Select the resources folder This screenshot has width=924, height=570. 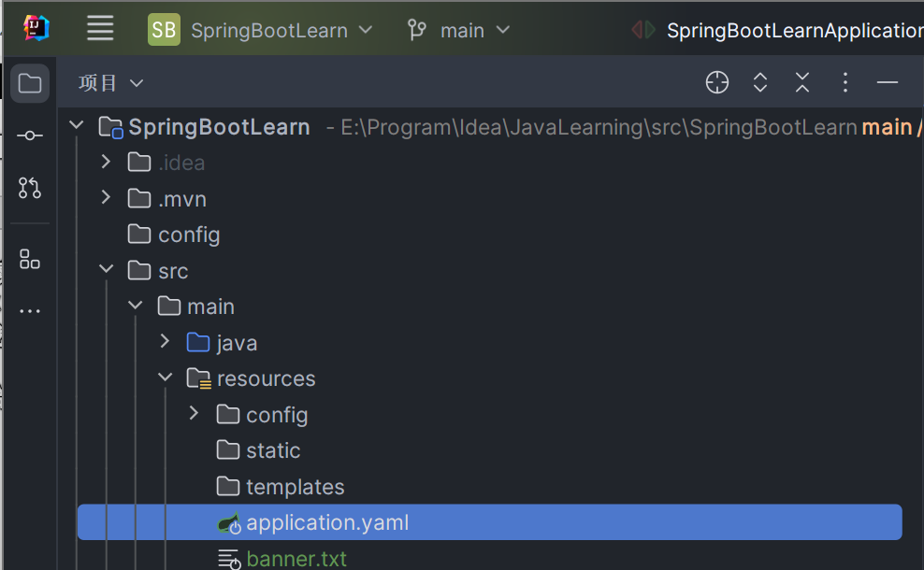[267, 378]
